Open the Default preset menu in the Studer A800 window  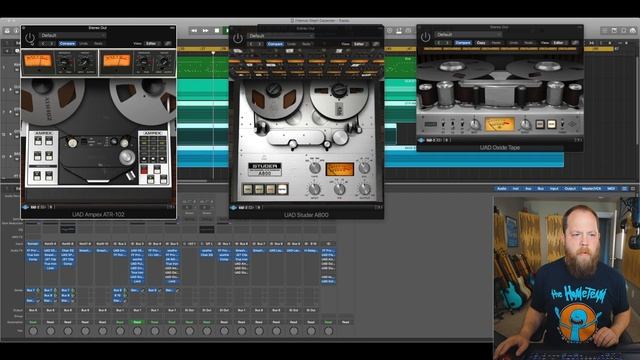click(x=280, y=36)
